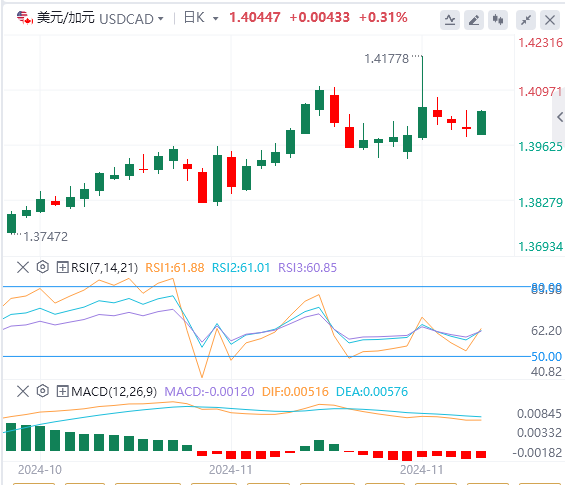Expand the RSI panel plus icon
This screenshot has width=565, height=485.
tap(62, 268)
